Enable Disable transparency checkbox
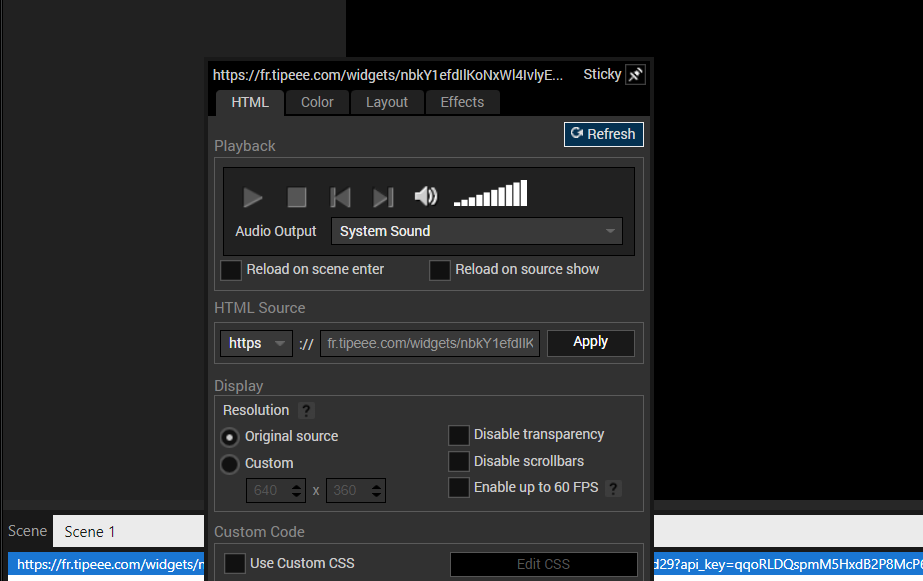 pyautogui.click(x=459, y=435)
